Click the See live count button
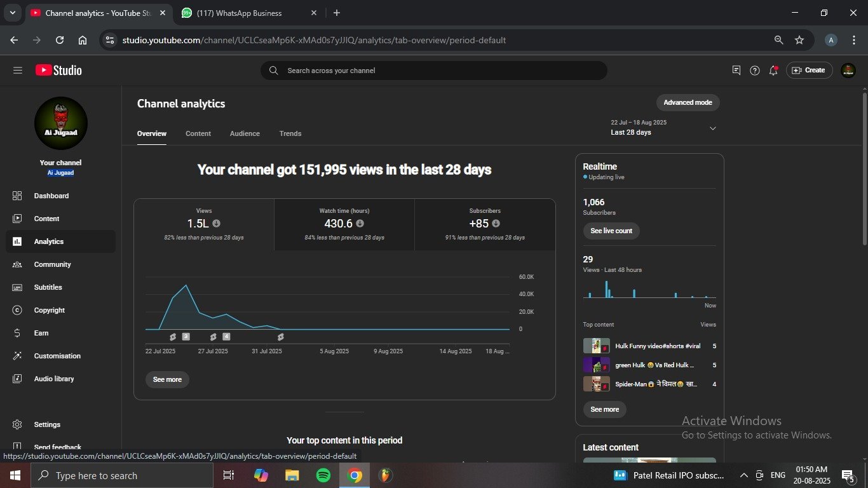Image resolution: width=868 pixels, height=488 pixels. [611, 231]
